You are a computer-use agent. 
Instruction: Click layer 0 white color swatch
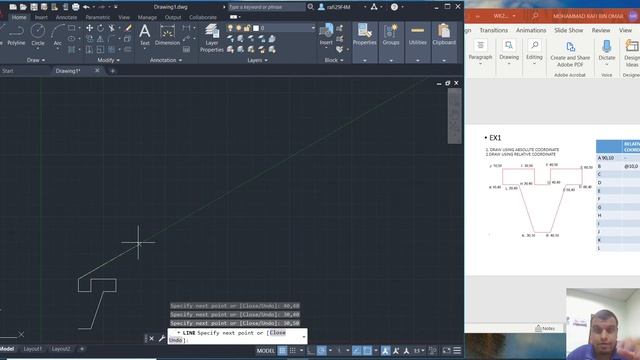[256, 28]
